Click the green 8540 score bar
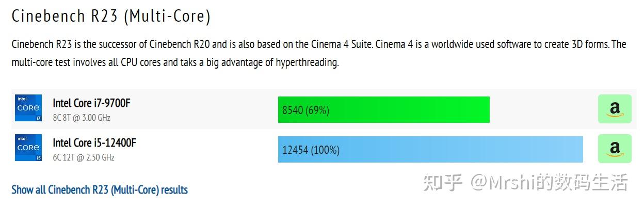This screenshot has height=208, width=644. (x=413, y=110)
